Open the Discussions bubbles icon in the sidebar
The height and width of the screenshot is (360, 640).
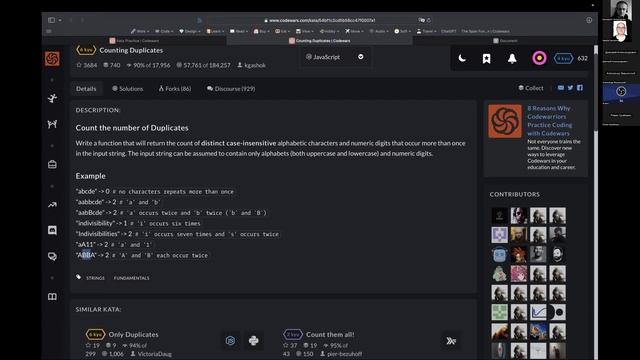pos(52,256)
